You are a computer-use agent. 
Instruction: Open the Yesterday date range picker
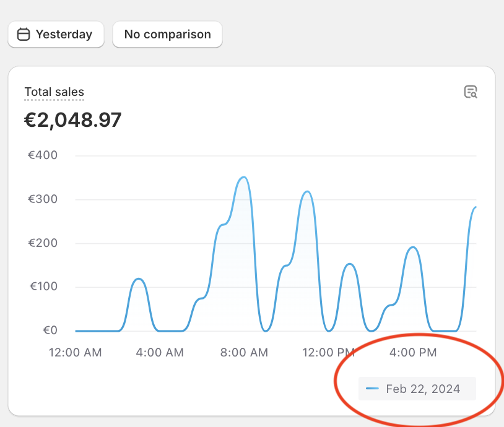[x=56, y=35]
